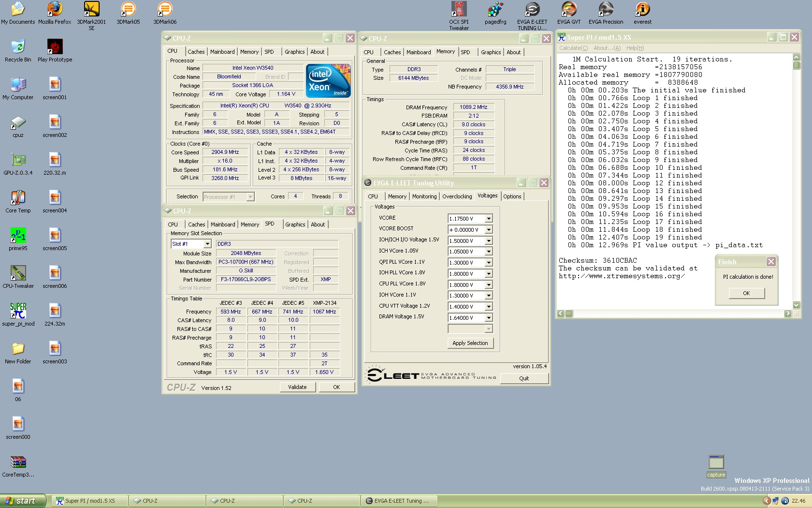812x508 pixels.
Task: Open Overclocking tab in E-LEET
Action: (457, 196)
